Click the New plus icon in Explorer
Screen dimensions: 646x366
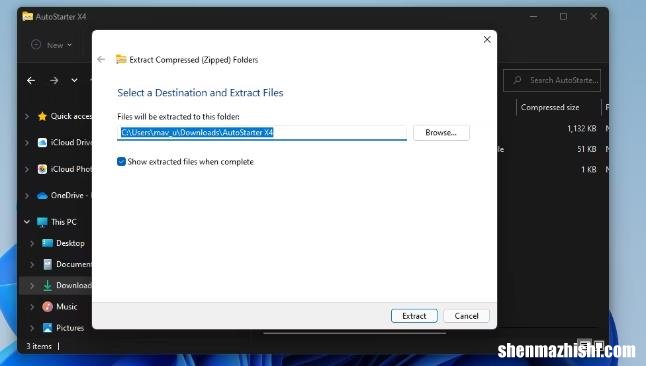(36, 44)
